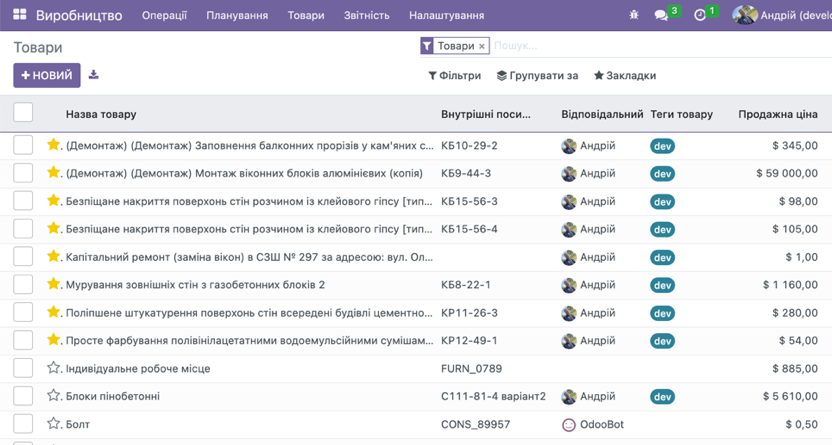Click the НОВИЙ button
This screenshot has height=445, width=832.
coord(46,75)
